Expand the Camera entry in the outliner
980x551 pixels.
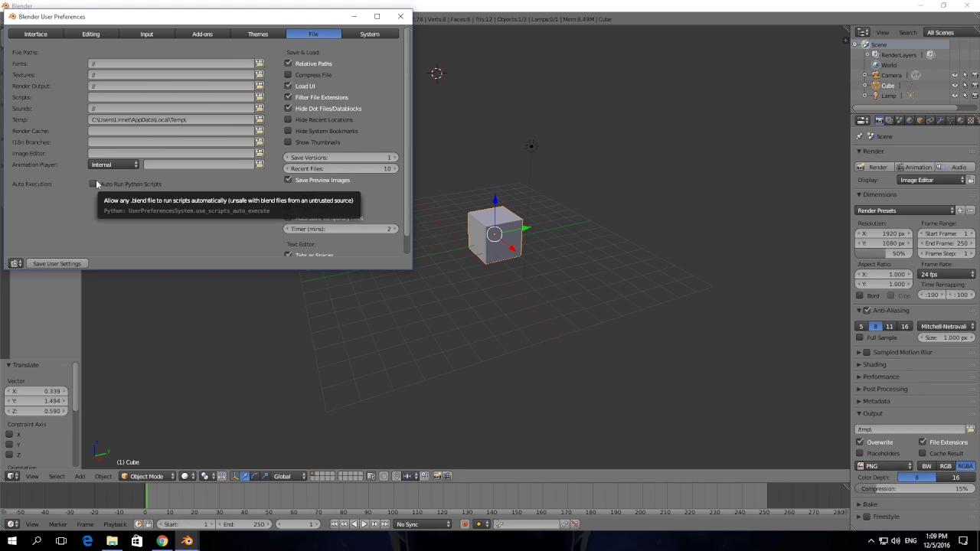865,76
